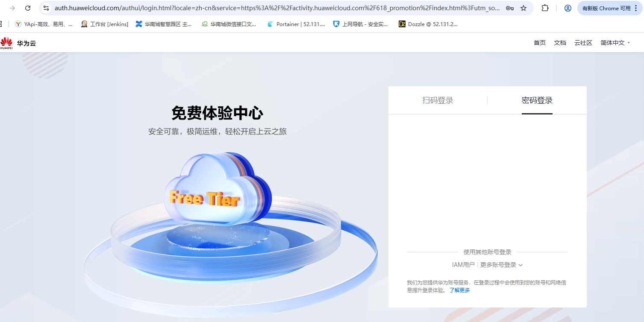Open the Chrome extensions puzzle icon
Screen dimensions: 644x322
(x=545, y=8)
